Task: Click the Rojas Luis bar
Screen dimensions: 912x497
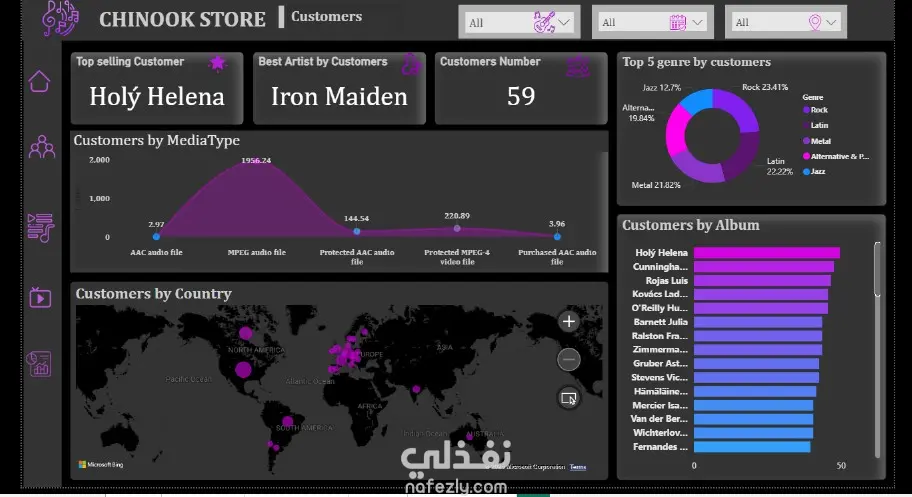Action: click(x=763, y=281)
